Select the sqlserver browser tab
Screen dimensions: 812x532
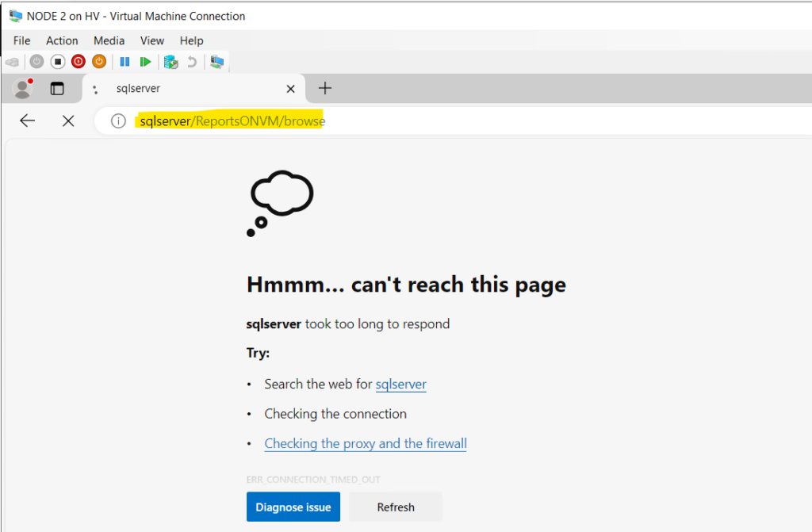point(193,89)
